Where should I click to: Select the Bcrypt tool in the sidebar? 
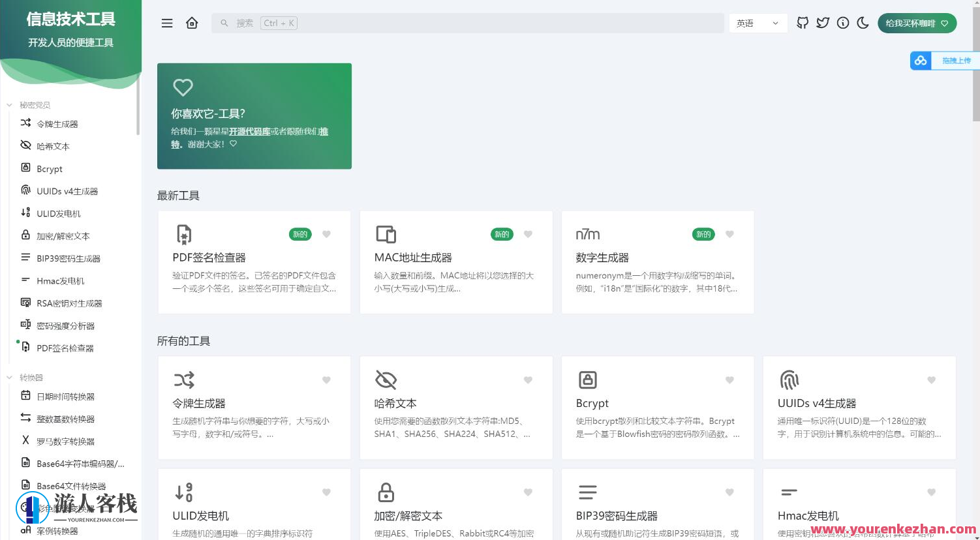click(x=49, y=168)
